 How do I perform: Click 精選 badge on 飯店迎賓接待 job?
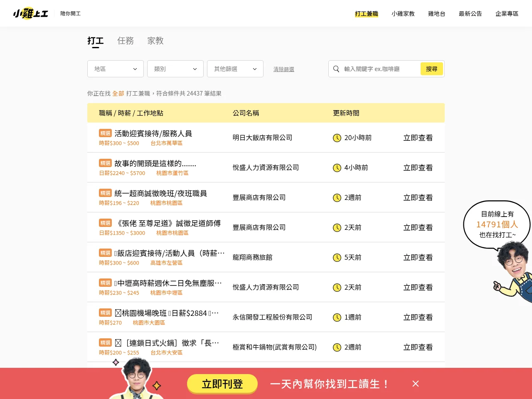(x=105, y=253)
